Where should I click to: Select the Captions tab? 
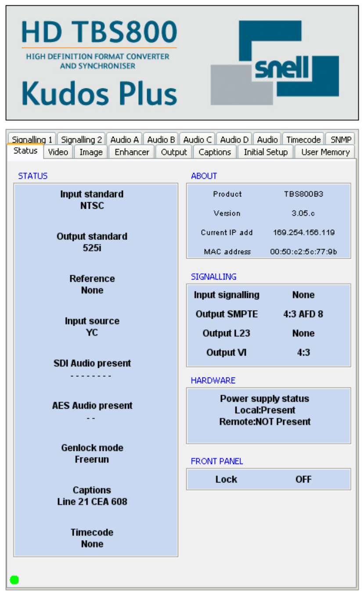[x=215, y=152]
